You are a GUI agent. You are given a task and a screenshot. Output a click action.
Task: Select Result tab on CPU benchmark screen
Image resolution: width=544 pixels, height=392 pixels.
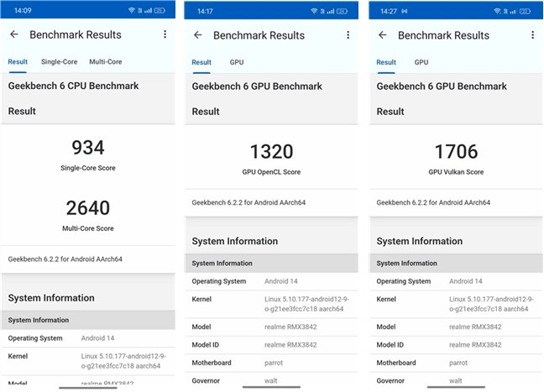coord(18,62)
